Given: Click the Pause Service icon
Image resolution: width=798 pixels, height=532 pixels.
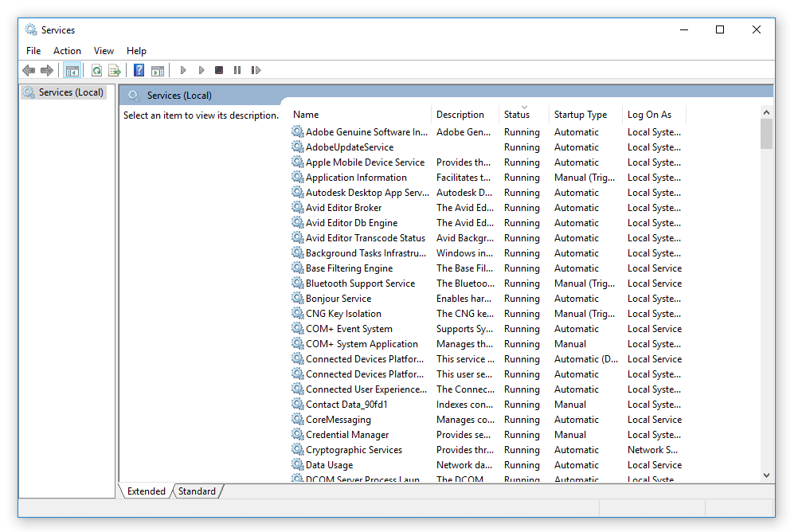Looking at the screenshot, I should tap(237, 70).
